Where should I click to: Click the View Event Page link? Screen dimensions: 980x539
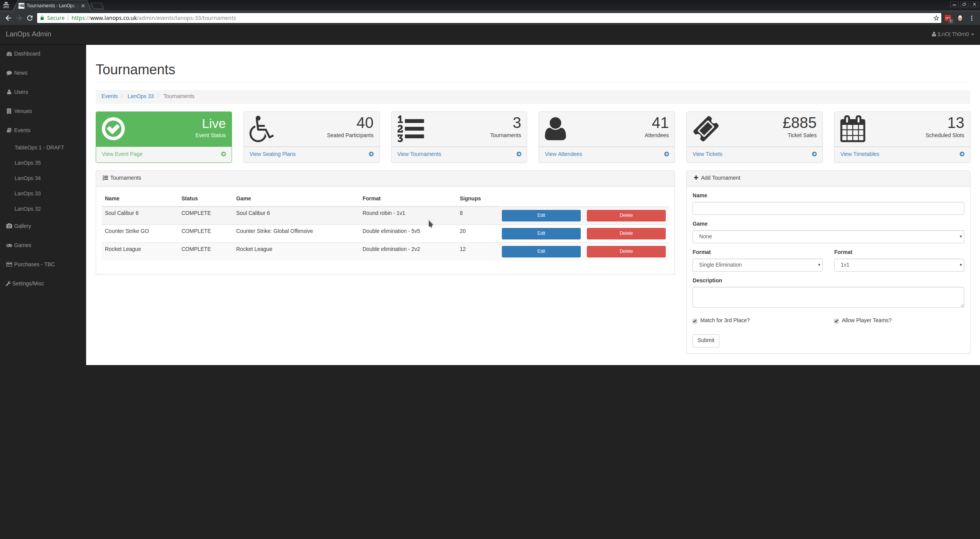pos(122,154)
